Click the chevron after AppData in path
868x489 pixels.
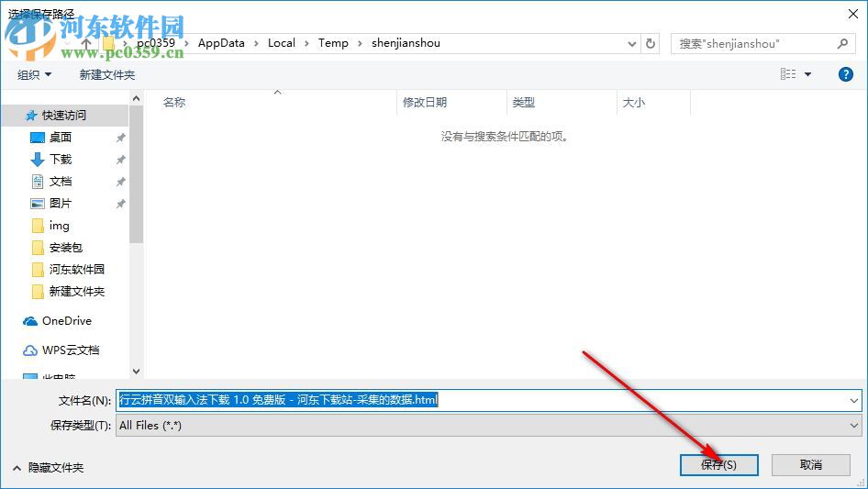[256, 44]
